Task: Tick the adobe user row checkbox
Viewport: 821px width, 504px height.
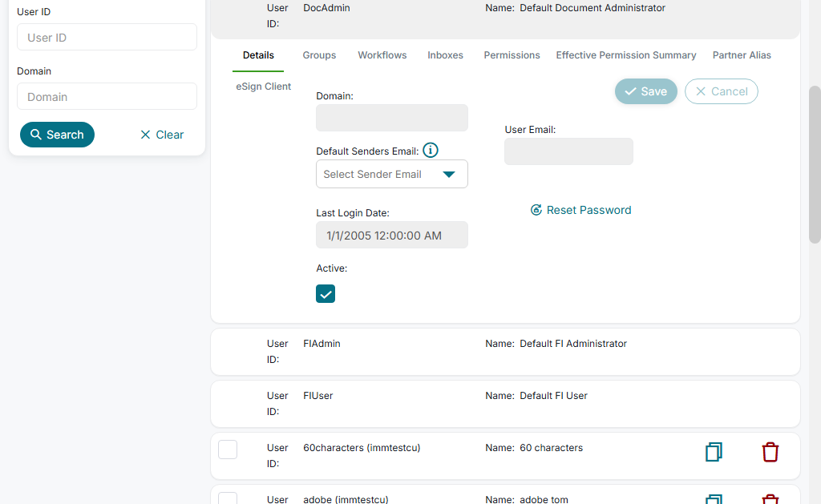Action: tap(228, 498)
